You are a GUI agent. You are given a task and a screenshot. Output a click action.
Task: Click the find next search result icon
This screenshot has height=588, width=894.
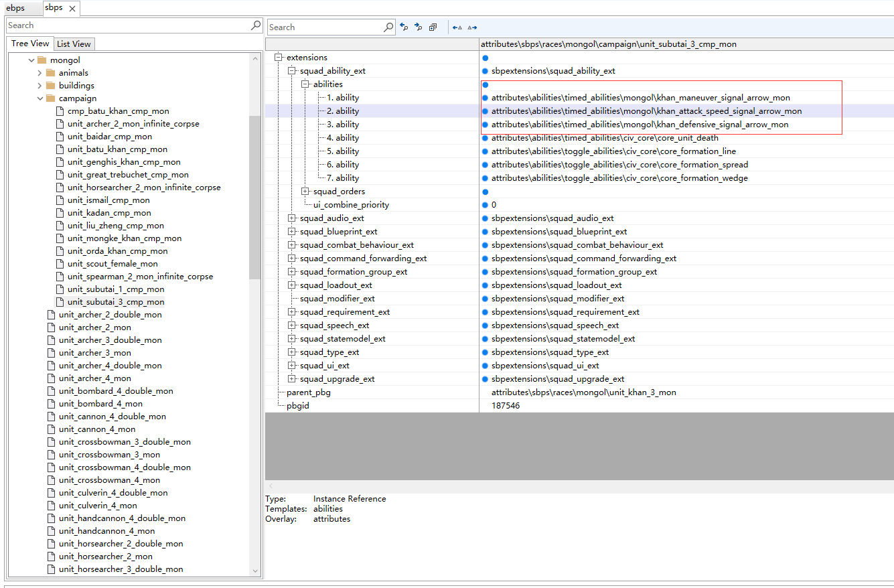coord(418,27)
